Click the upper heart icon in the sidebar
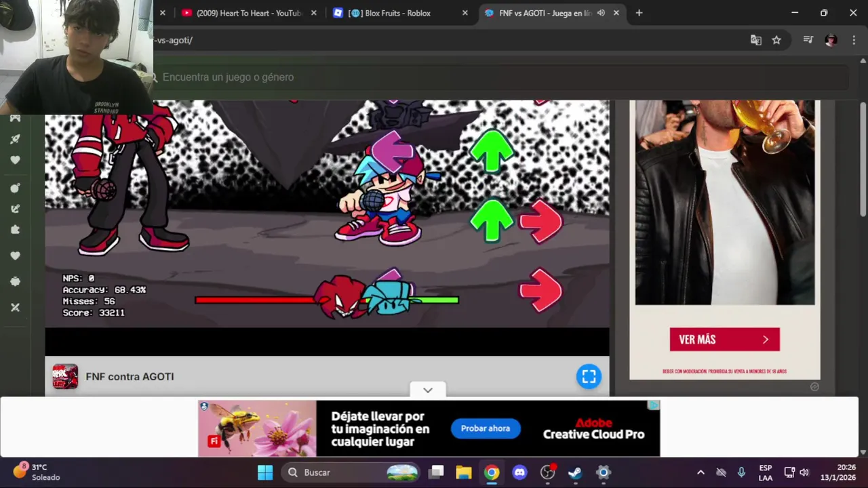This screenshot has width=868, height=488. point(15,160)
